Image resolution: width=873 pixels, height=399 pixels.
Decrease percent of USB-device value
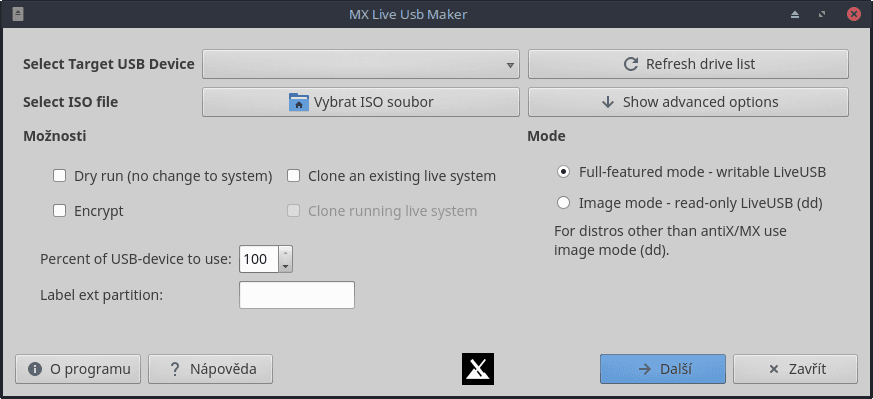286,266
